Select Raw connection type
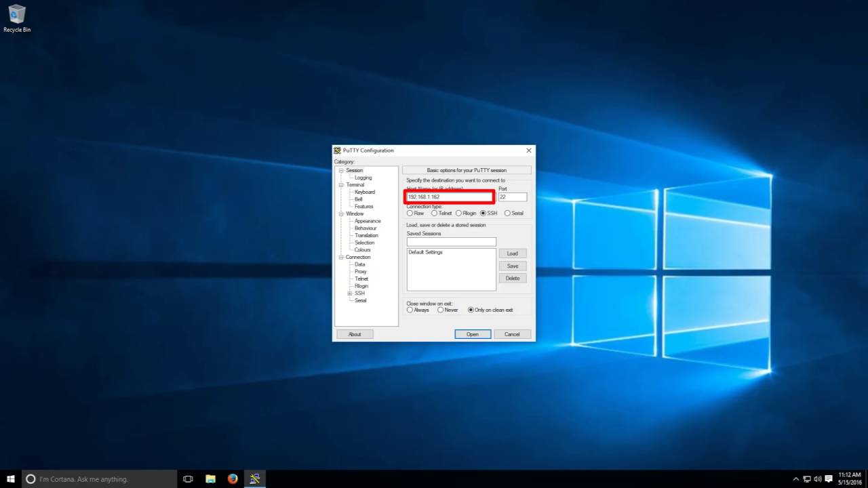Viewport: 868px width, 488px height. (x=416, y=213)
